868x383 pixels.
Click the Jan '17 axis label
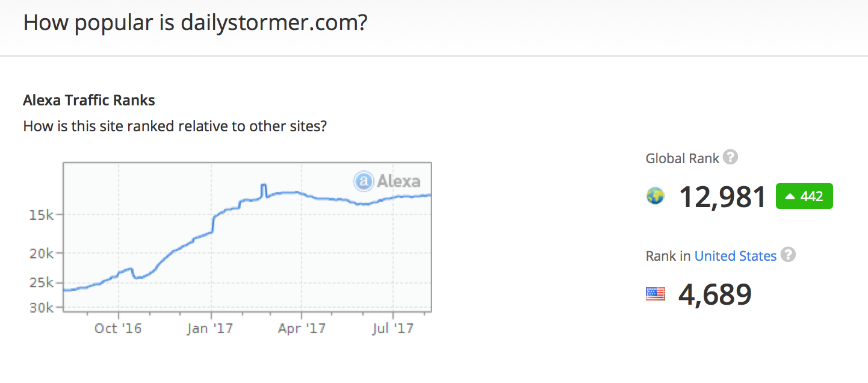coord(210,329)
